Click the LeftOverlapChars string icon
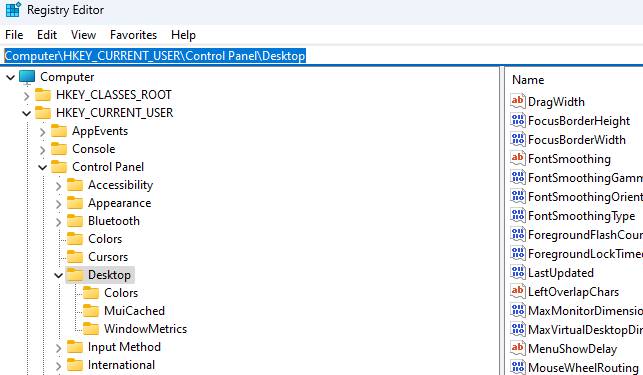The image size is (643, 375). [x=518, y=291]
